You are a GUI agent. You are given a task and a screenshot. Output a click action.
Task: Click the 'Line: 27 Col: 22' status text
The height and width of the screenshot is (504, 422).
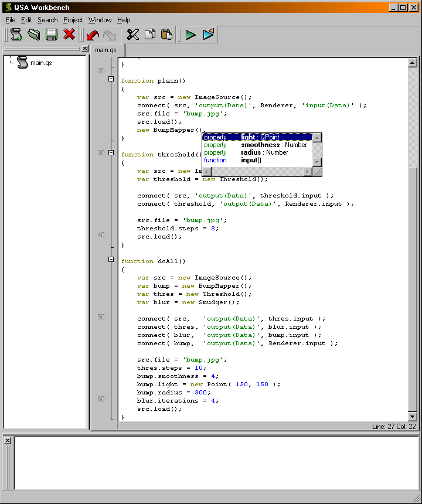[394, 427]
